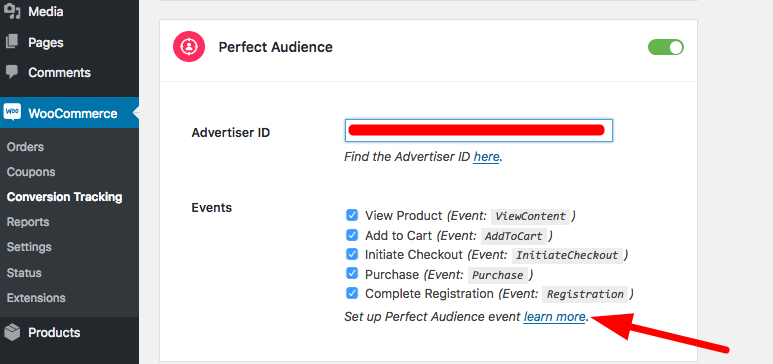Uncheck the Purchase event checkbox
Image resolution: width=773 pixels, height=364 pixels.
[x=351, y=273]
